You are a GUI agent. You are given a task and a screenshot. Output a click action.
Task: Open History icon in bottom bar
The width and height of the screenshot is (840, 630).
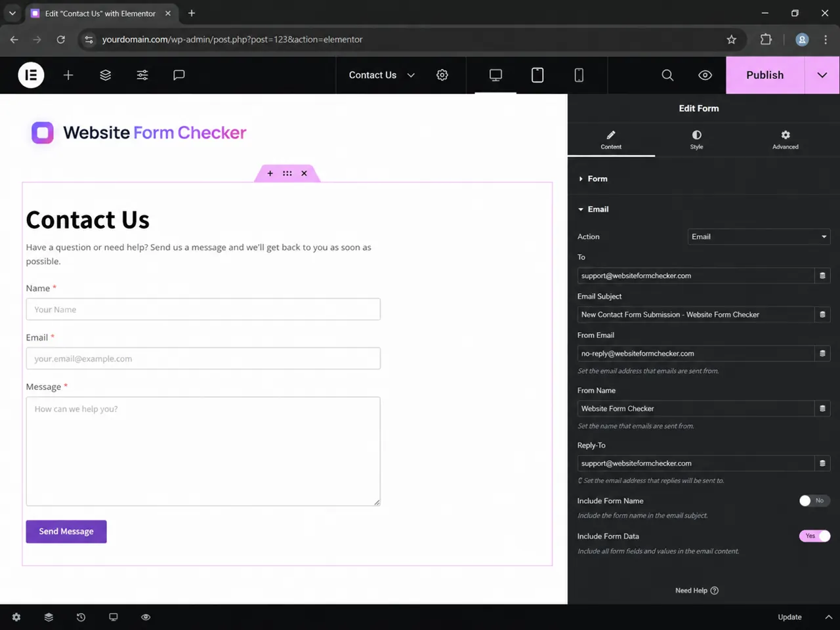point(81,617)
